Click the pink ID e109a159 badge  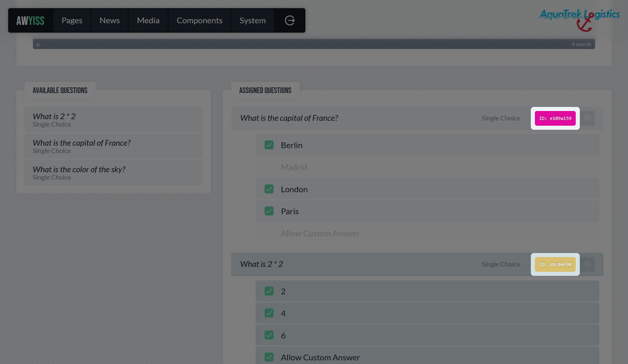tap(555, 118)
